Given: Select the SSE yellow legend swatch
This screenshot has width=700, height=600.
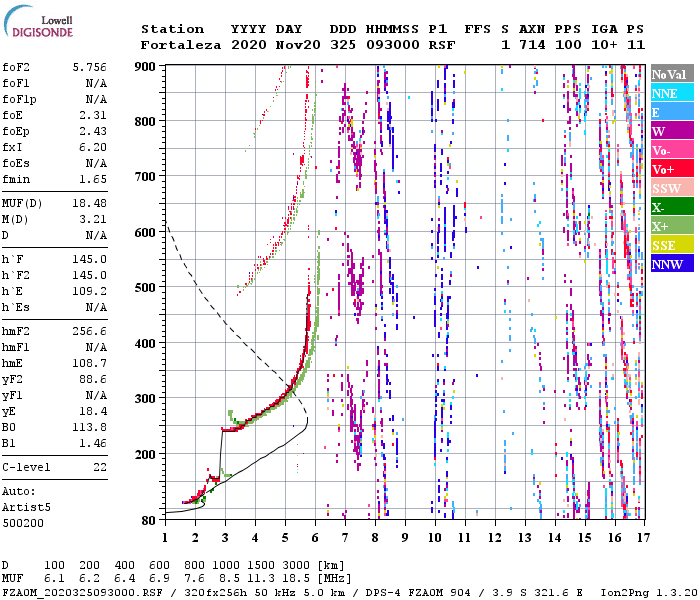Looking at the screenshot, I should click(x=672, y=245).
